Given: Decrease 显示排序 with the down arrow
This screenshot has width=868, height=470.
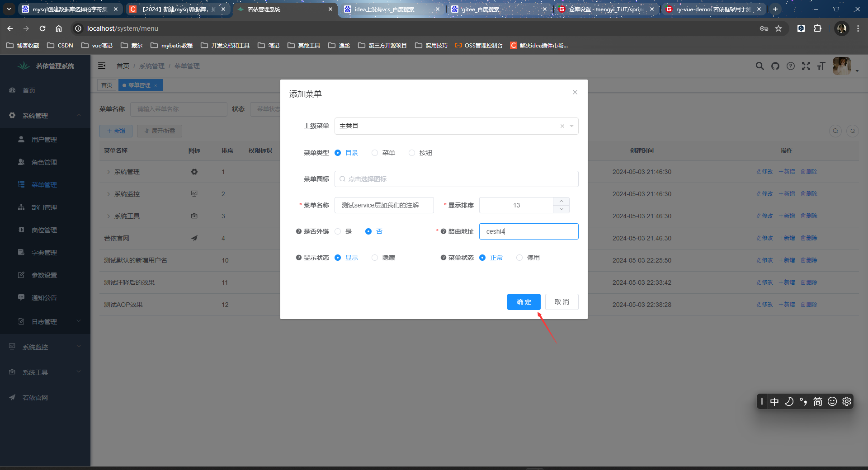Looking at the screenshot, I should point(561,209).
